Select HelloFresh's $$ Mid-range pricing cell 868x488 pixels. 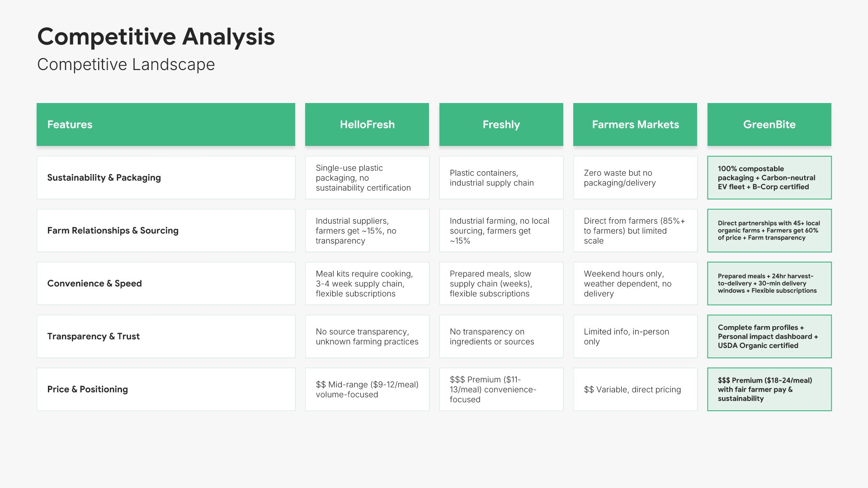click(x=367, y=389)
